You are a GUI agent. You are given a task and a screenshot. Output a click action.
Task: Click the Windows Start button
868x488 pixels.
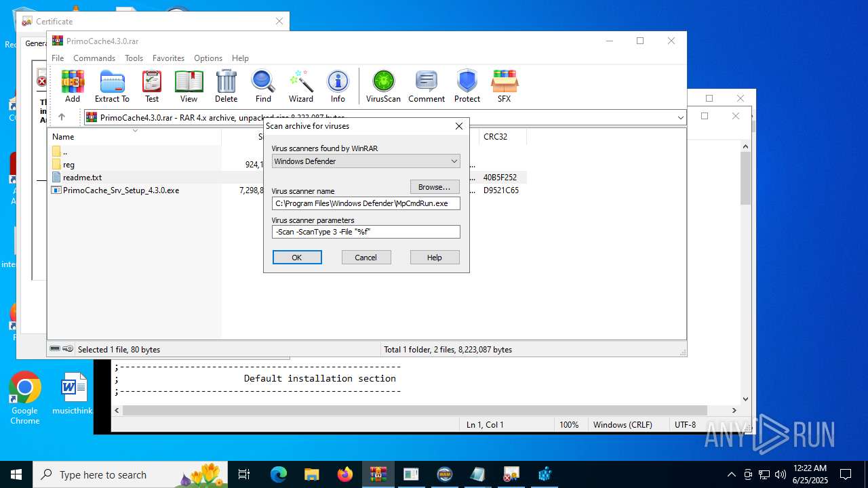16,474
